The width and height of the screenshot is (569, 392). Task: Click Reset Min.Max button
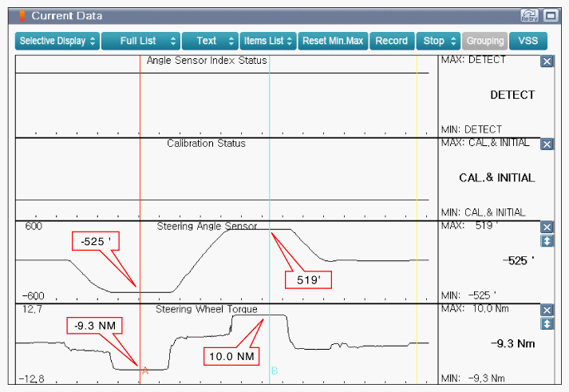[x=333, y=41]
